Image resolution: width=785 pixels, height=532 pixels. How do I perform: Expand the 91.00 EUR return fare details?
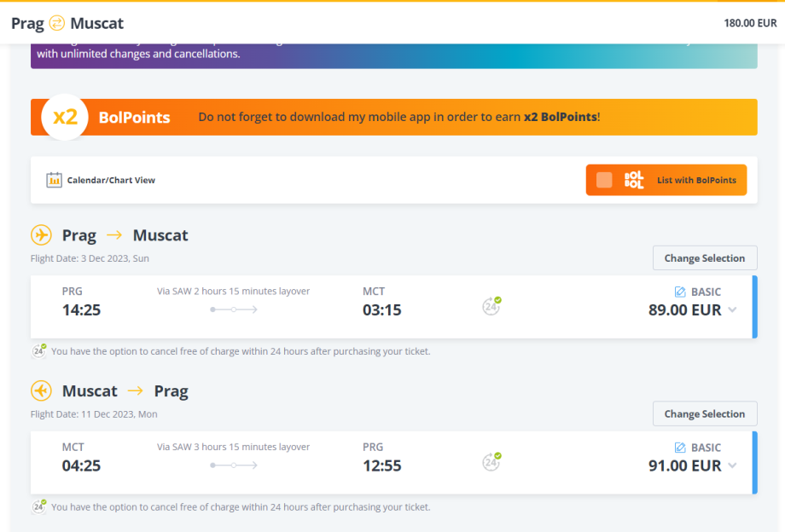coord(732,465)
